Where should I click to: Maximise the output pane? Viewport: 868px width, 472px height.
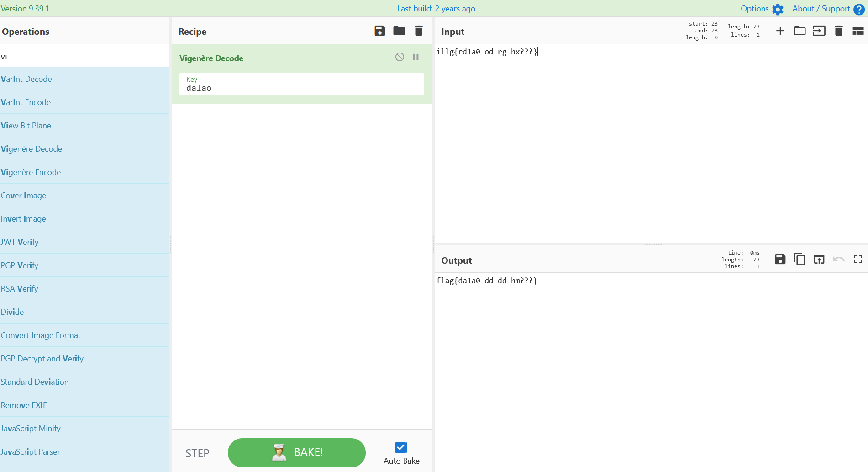[858, 259]
